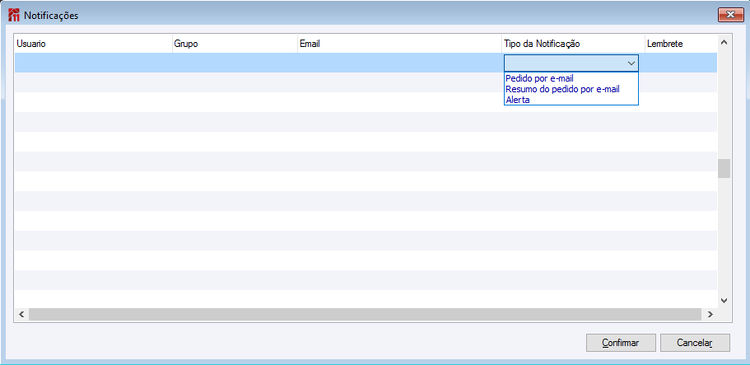The width and height of the screenshot is (750, 365).
Task: Click the horizontal scrollbar thumb
Action: point(364,314)
